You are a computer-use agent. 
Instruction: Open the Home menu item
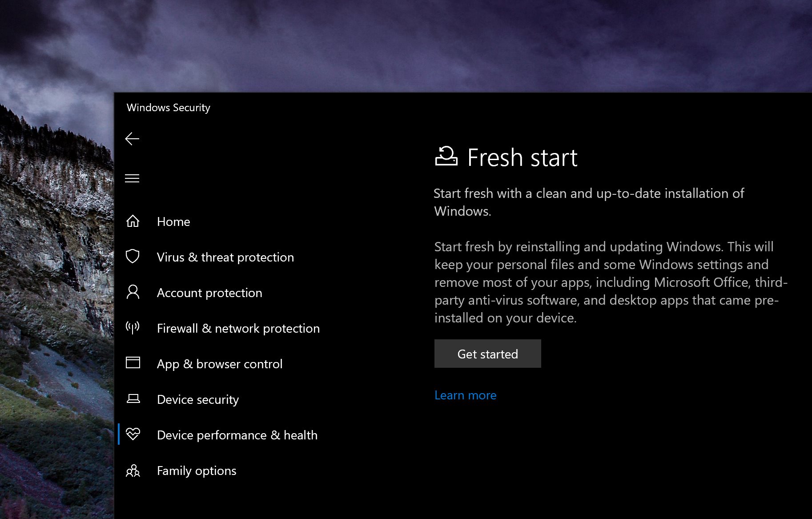click(x=173, y=221)
